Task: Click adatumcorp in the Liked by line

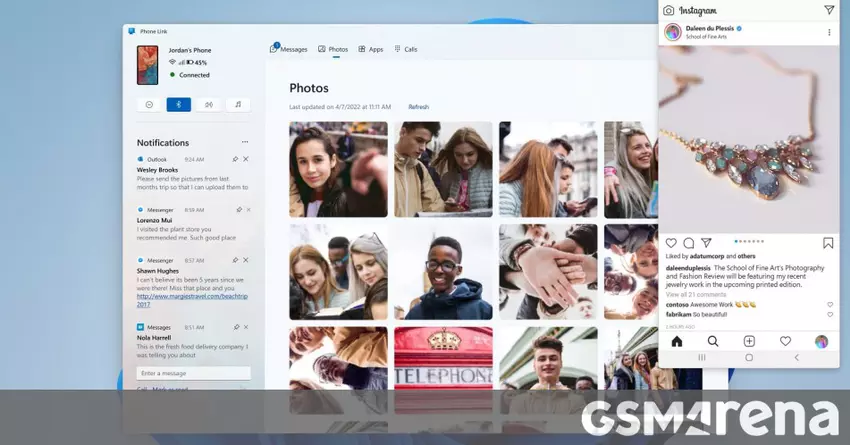Action: point(707,256)
